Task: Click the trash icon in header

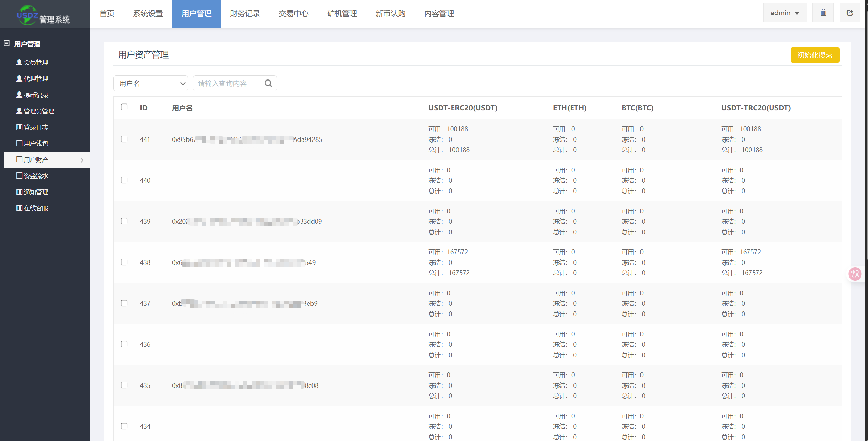Action: click(823, 13)
